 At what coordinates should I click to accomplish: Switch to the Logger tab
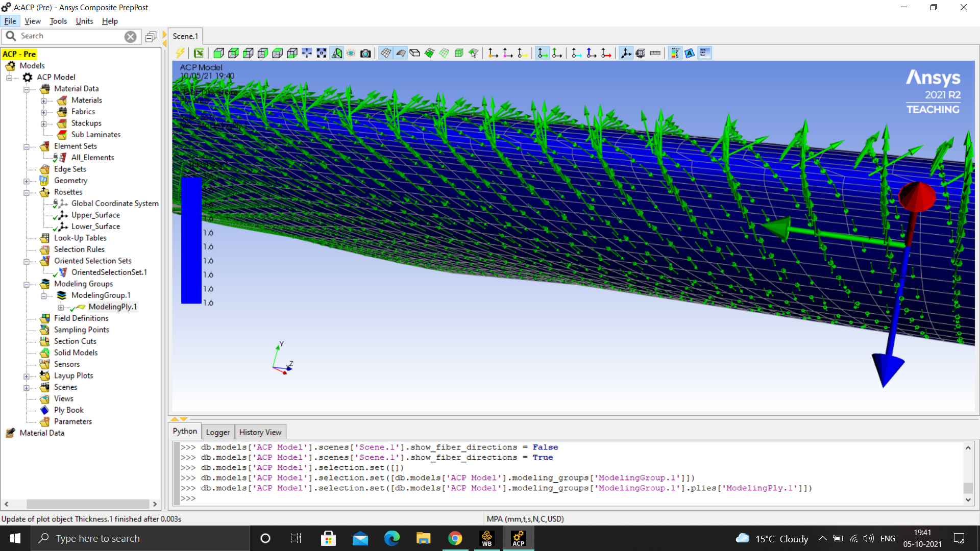pyautogui.click(x=218, y=432)
